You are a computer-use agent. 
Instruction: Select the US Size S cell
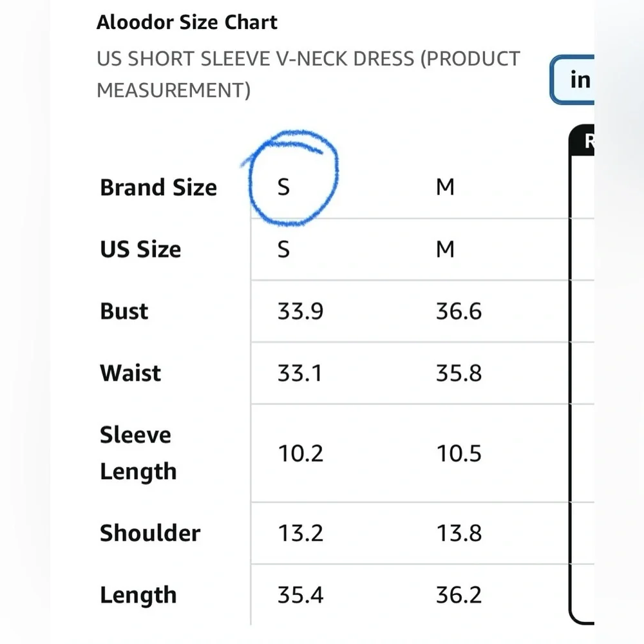(283, 249)
